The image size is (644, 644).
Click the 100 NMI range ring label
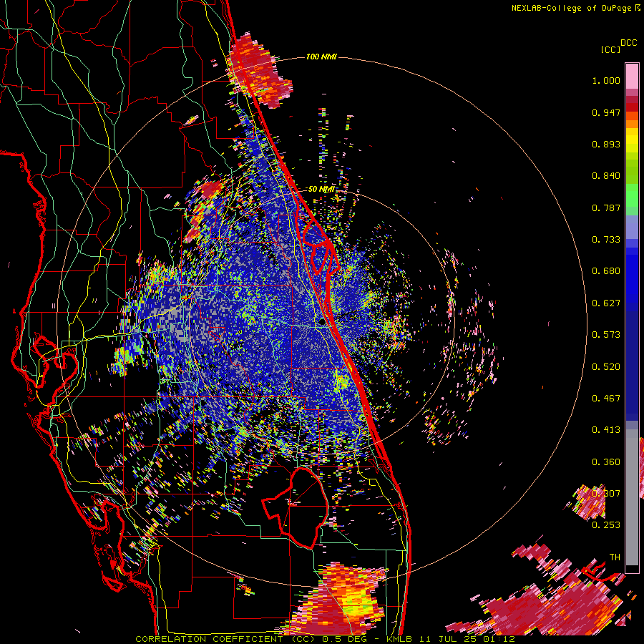point(321,57)
